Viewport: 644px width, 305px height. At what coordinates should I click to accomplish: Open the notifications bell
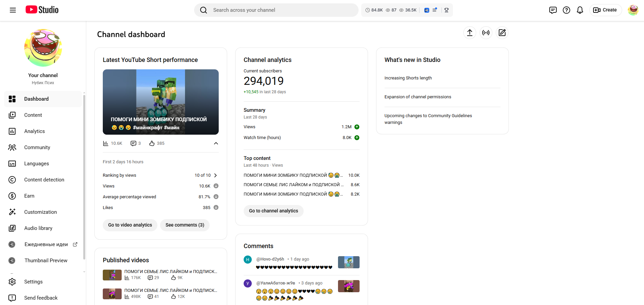(580, 10)
